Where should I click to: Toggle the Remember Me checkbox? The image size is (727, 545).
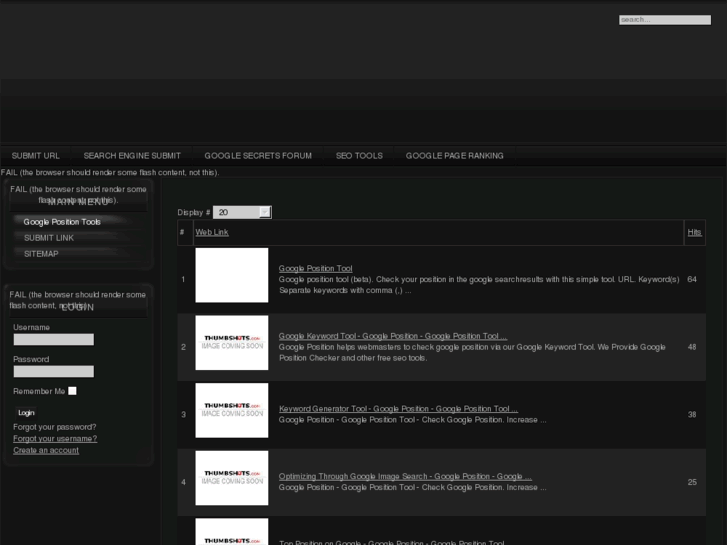pos(72,391)
